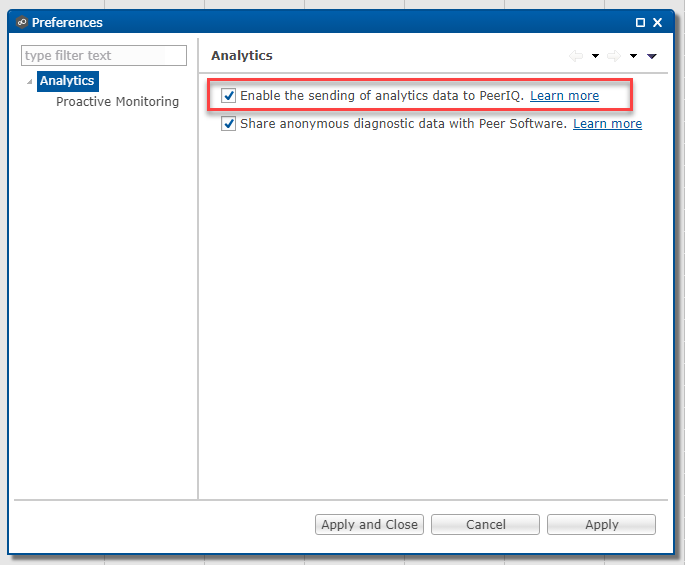The width and height of the screenshot is (685, 565).
Task: Open the view menu triangle dropdown
Action: coord(652,56)
